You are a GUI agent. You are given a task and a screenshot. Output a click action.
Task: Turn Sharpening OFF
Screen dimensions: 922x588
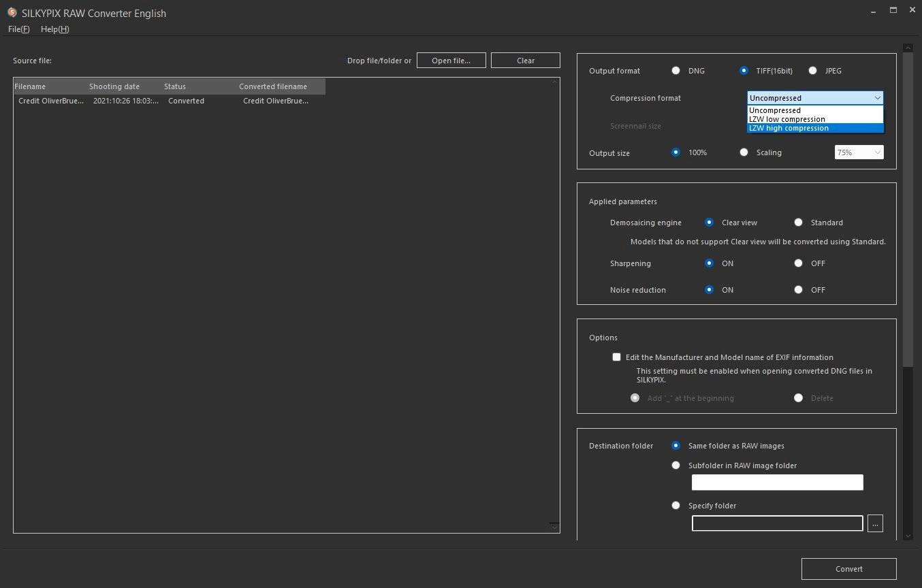pos(798,263)
